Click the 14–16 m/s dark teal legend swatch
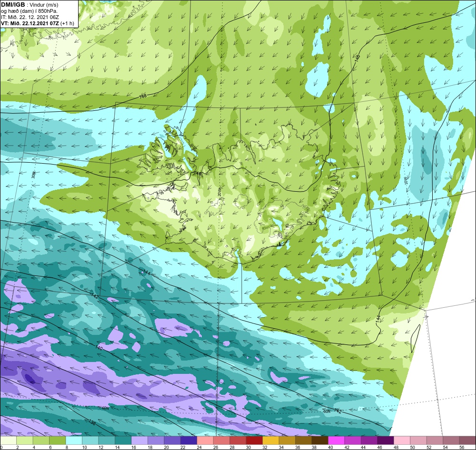 click(123, 440)
